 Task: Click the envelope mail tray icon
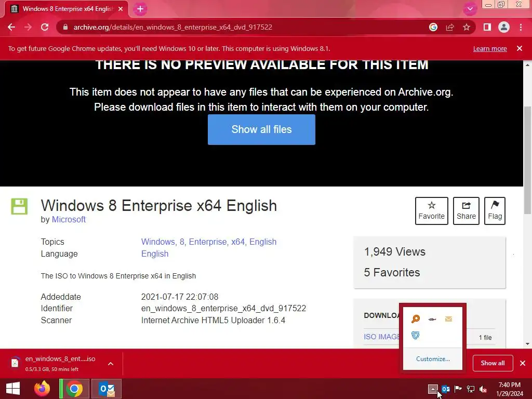pyautogui.click(x=448, y=319)
